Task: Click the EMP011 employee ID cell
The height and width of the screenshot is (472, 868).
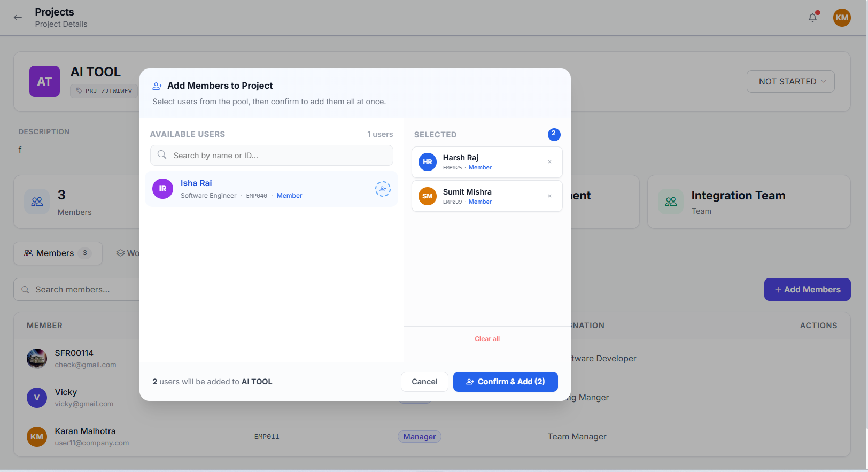Action: 267,437
